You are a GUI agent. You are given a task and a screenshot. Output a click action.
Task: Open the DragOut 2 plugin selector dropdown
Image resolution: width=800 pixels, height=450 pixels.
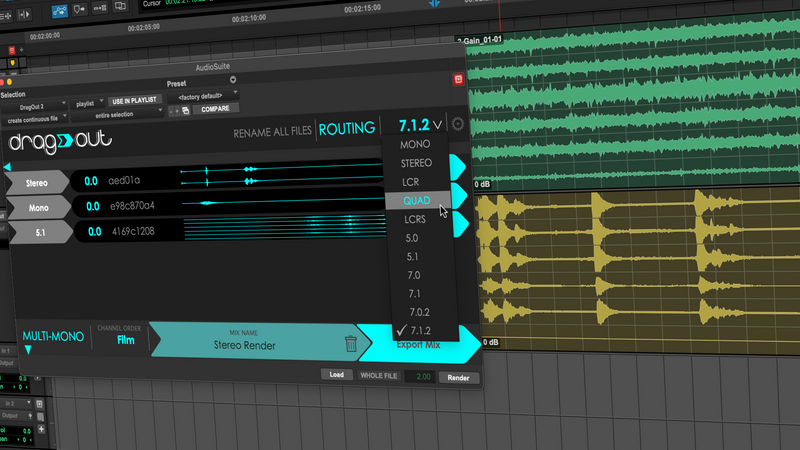pos(35,107)
